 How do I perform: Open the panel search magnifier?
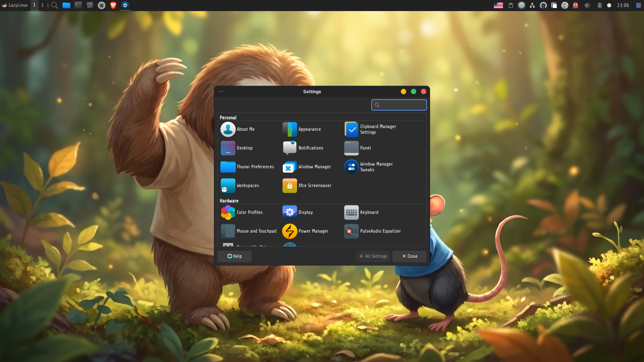pos(55,5)
